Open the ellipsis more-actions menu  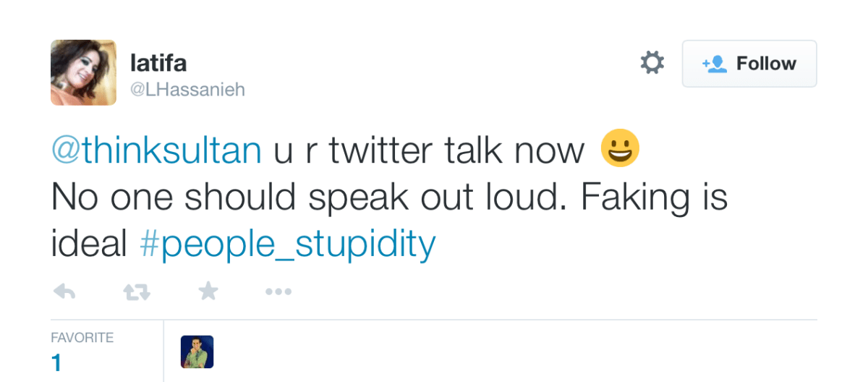[278, 292]
